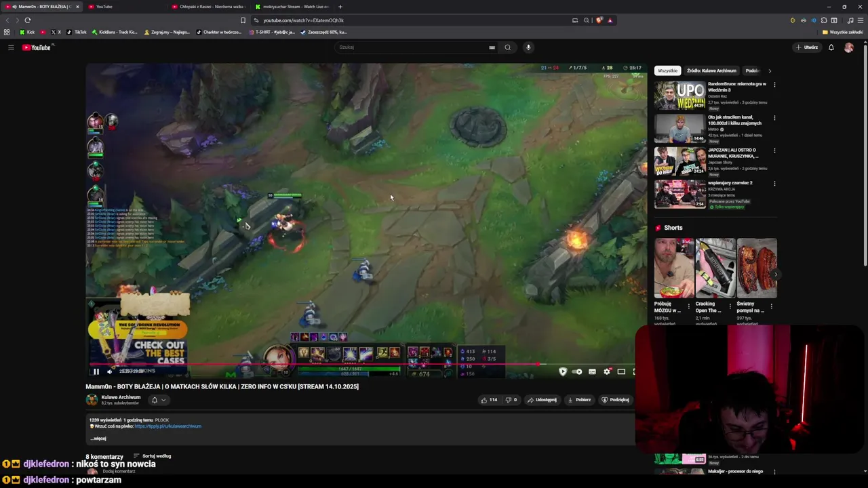Image resolution: width=868 pixels, height=488 pixels.
Task: Open the wspierający czerwiec 2 video title
Action: click(x=730, y=183)
